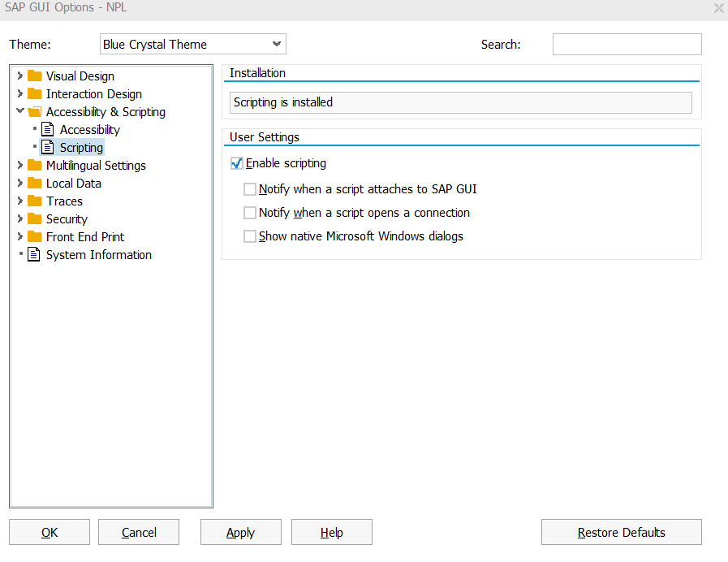Expand the Traces tree node
Viewport: 728px width, 562px height.
tap(20, 201)
